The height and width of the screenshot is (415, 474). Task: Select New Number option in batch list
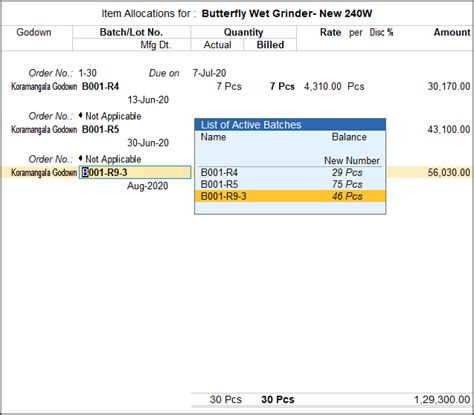pyautogui.click(x=352, y=161)
